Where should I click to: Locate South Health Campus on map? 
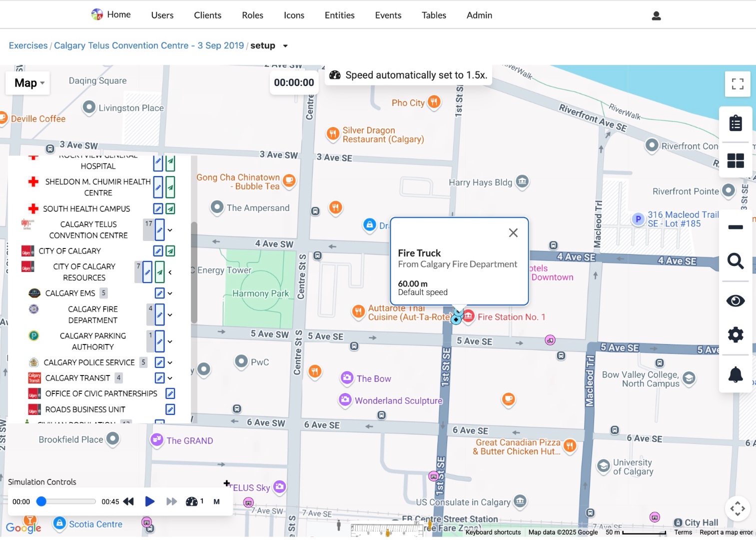[170, 208]
